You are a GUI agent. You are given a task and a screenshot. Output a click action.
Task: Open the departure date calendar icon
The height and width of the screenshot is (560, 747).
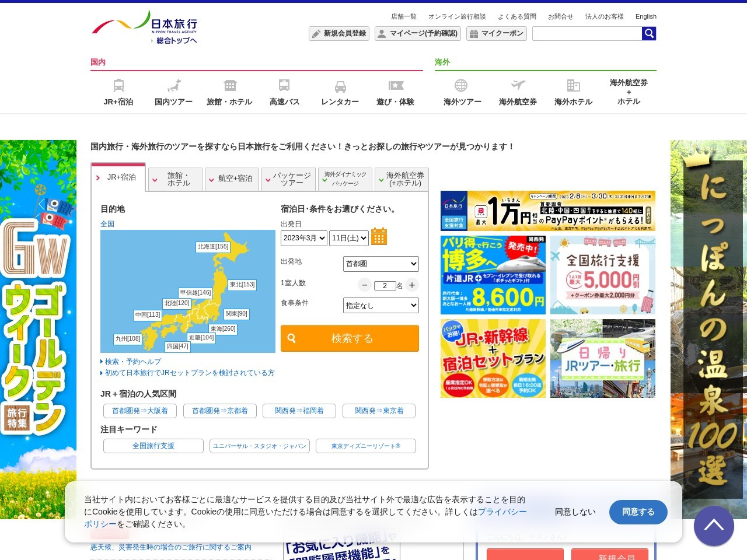point(379,237)
